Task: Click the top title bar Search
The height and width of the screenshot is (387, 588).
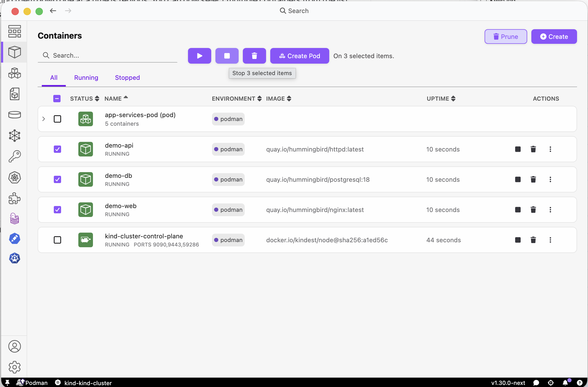Action: coord(294,11)
